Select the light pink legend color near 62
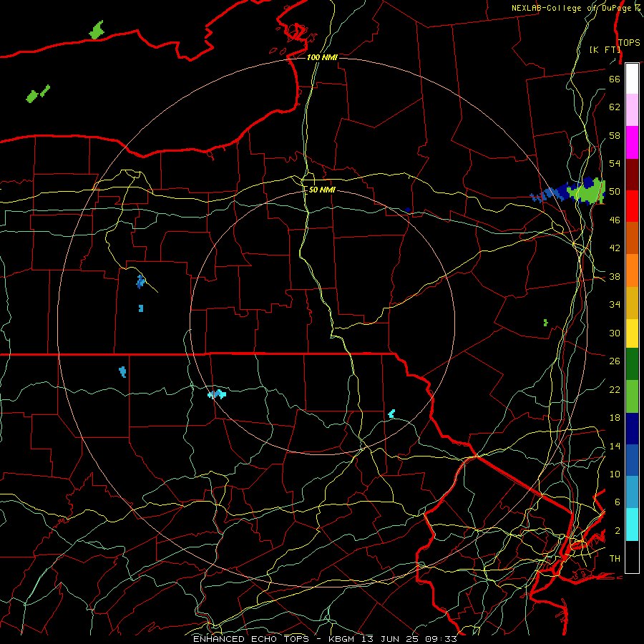This screenshot has width=644, height=644. click(x=632, y=109)
